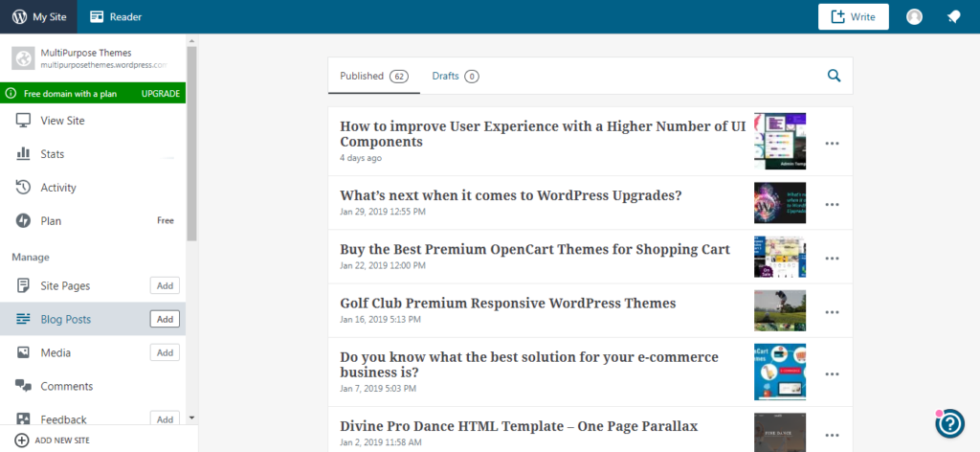The height and width of the screenshot is (452, 980).
Task: Click sidebar scrollbar up arrow
Action: 191,40
